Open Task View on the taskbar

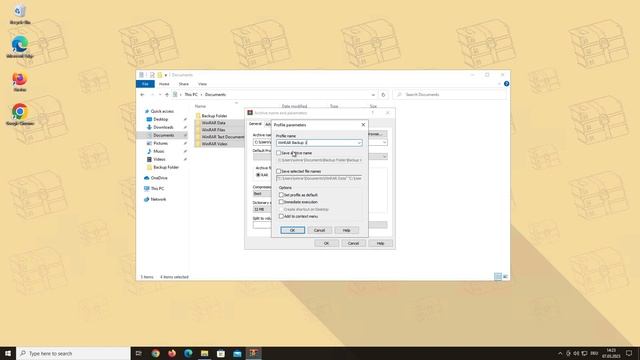tap(139, 353)
